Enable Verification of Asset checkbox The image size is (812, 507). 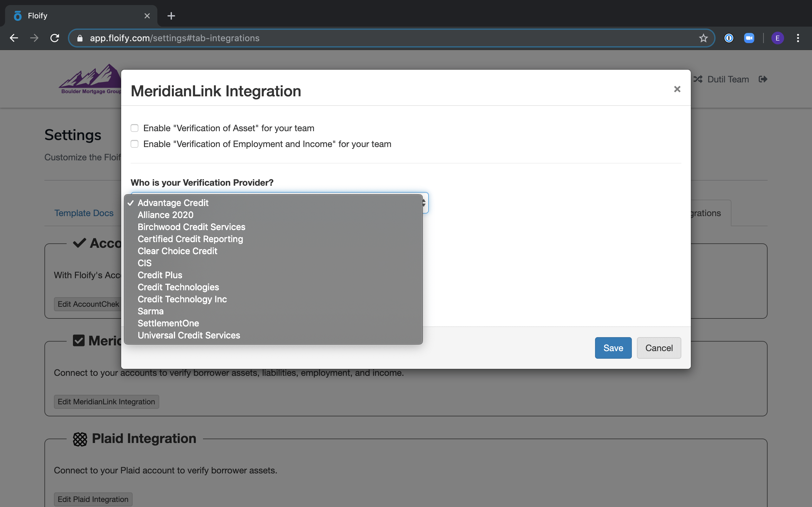(134, 128)
